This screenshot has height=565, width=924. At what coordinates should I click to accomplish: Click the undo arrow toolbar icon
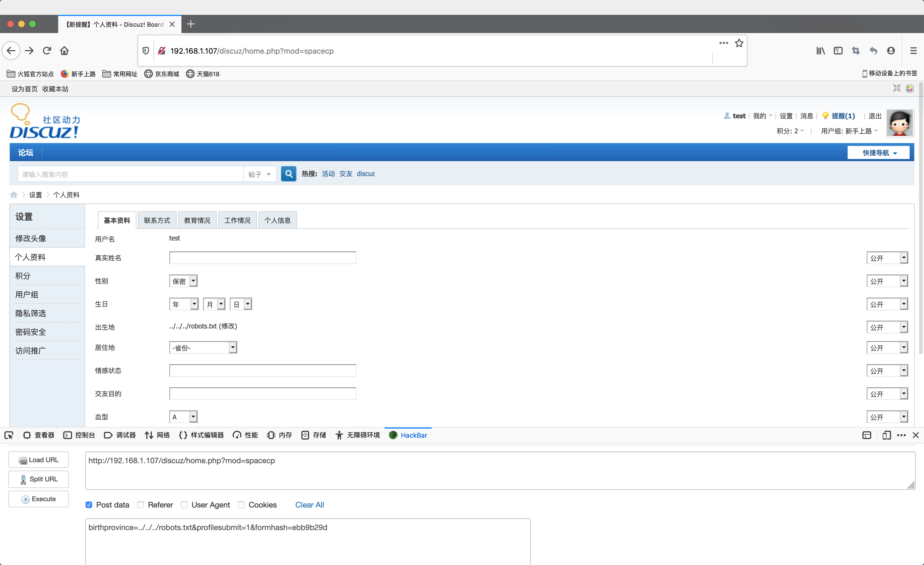[873, 51]
